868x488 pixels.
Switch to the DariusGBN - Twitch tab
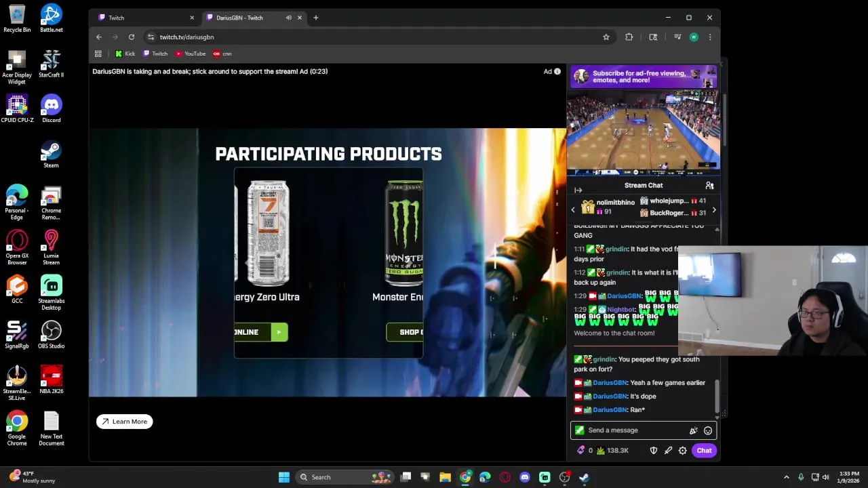(255, 18)
